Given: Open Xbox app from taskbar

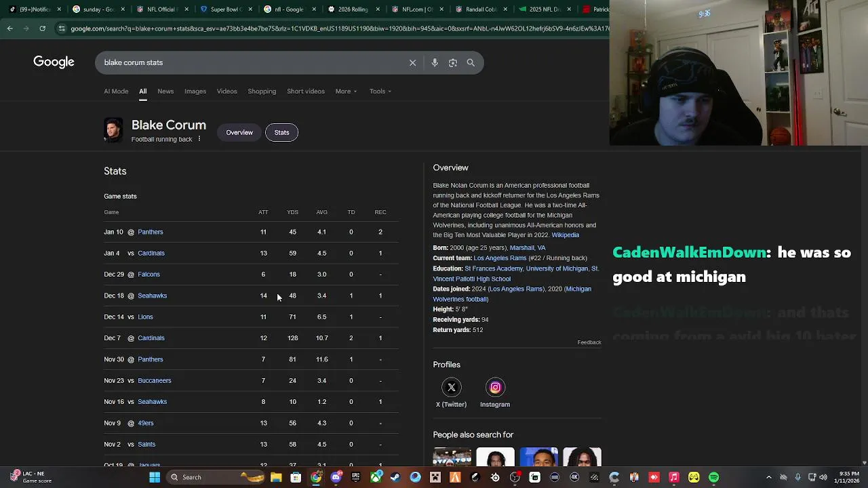Looking at the screenshot, I should click(x=376, y=477).
